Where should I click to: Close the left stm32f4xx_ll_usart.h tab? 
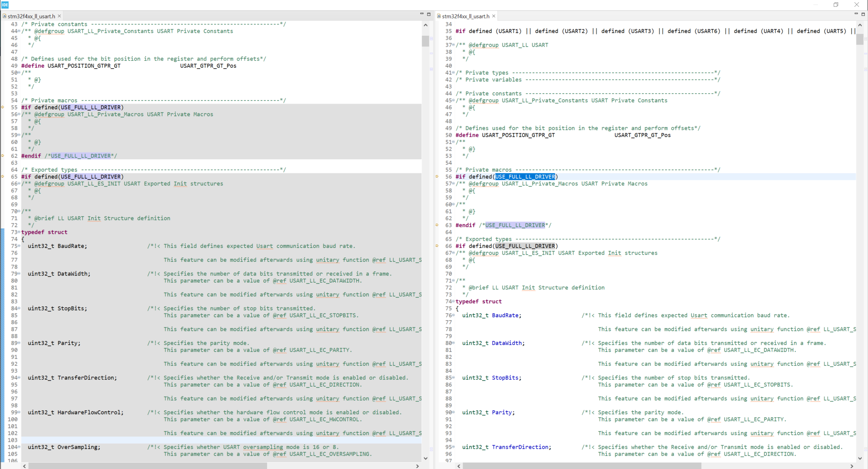pyautogui.click(x=59, y=16)
